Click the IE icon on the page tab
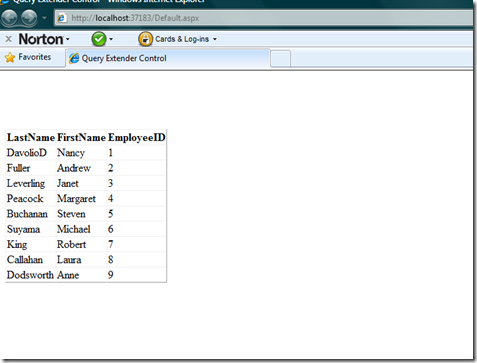The height and width of the screenshot is (363, 477). [x=74, y=58]
